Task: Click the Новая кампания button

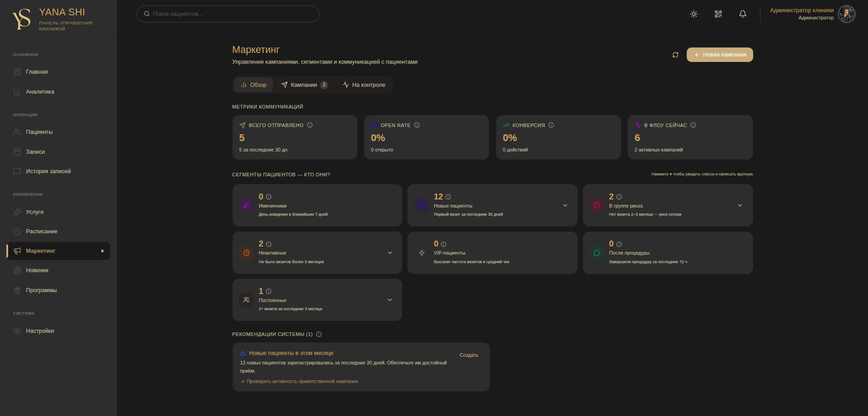Action: click(x=720, y=55)
